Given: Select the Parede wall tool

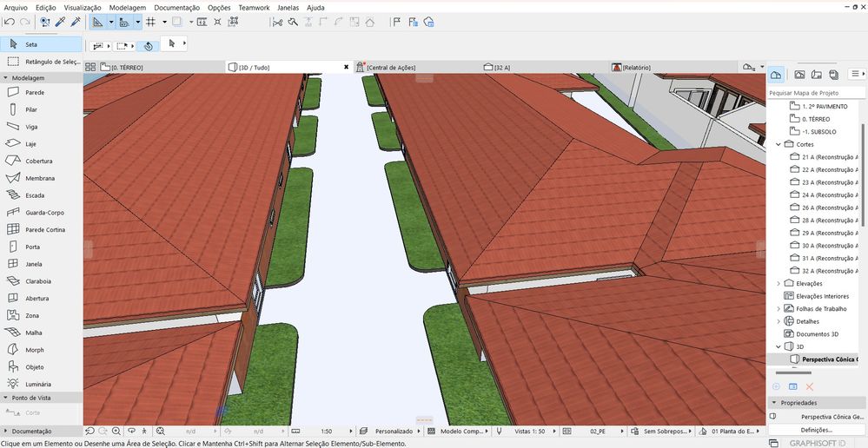Looking at the screenshot, I should pyautogui.click(x=35, y=92).
